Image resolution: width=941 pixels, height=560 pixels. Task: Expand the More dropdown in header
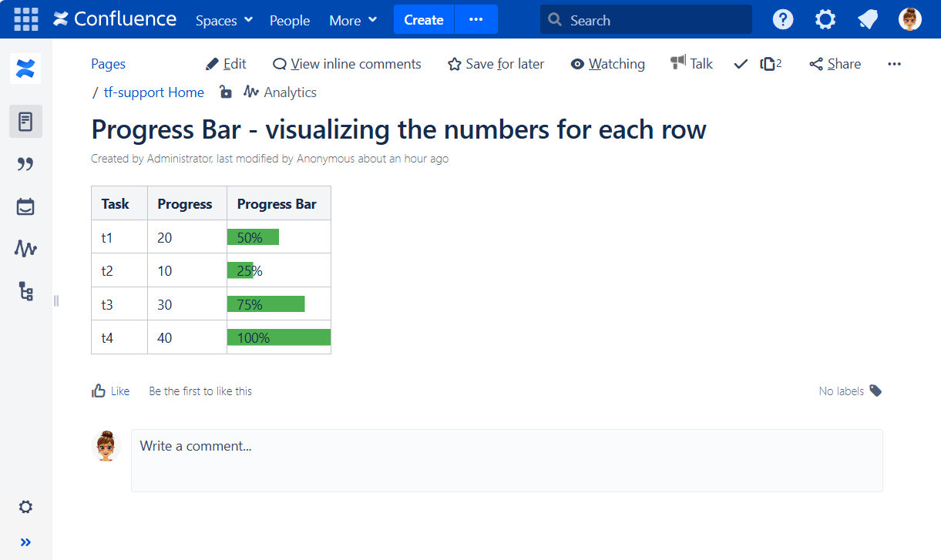point(353,20)
